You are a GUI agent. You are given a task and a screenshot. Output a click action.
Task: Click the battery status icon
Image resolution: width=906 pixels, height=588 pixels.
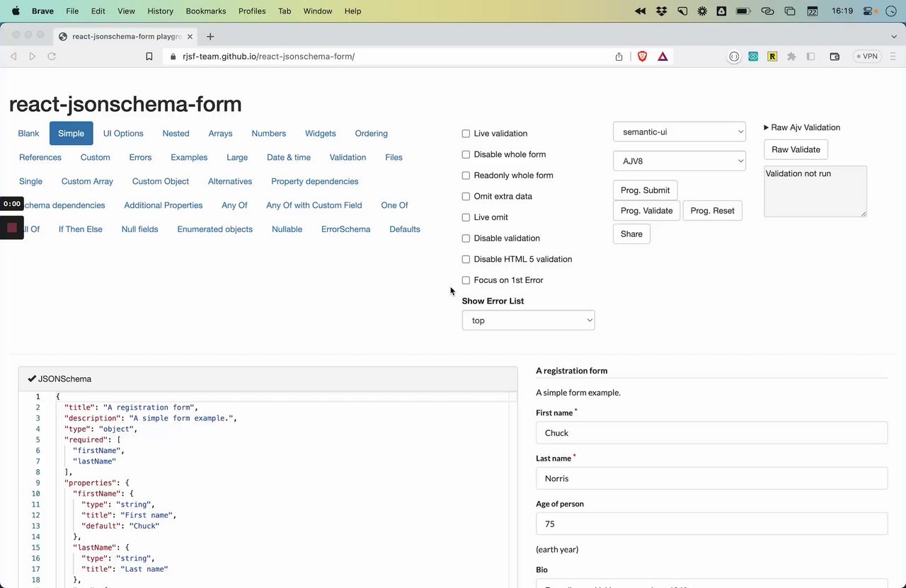[x=742, y=11]
